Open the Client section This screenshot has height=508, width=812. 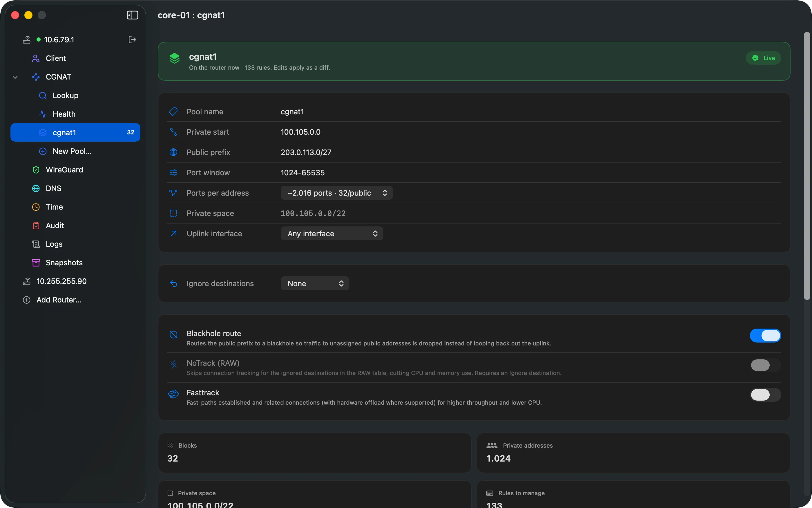point(75,58)
